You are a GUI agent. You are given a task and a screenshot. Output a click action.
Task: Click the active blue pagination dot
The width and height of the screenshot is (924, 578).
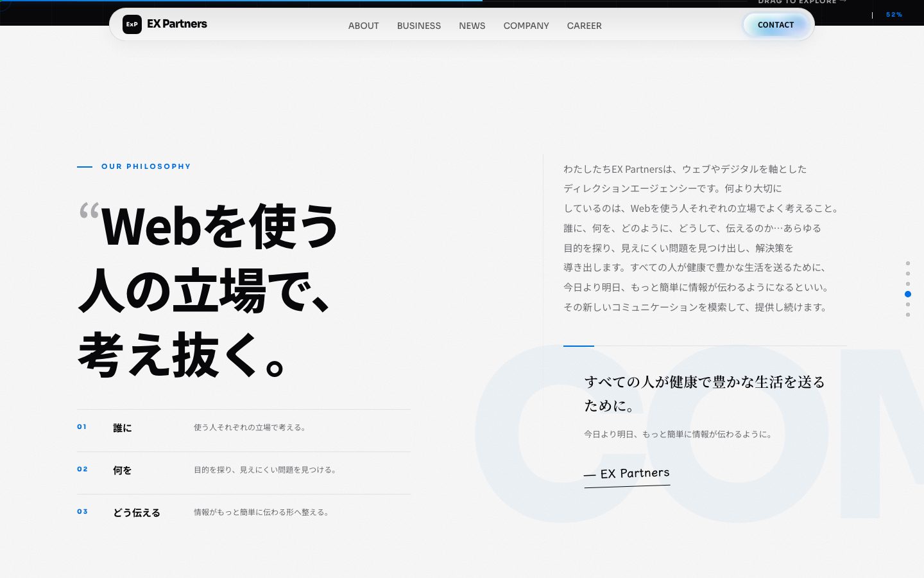click(908, 294)
